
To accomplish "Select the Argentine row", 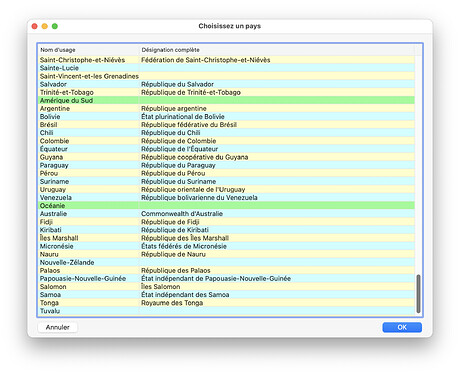I will coord(226,108).
